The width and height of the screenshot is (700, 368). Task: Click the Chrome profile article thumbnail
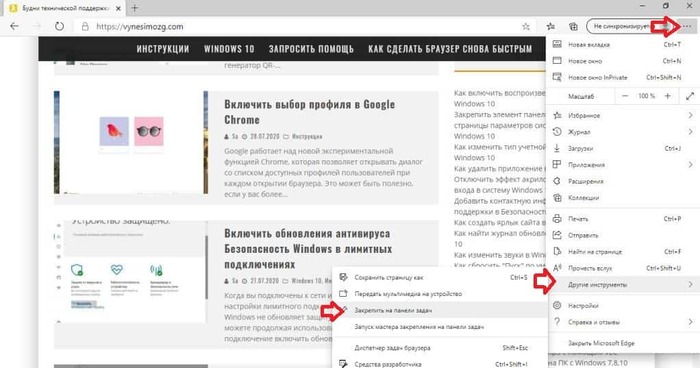coord(131,142)
